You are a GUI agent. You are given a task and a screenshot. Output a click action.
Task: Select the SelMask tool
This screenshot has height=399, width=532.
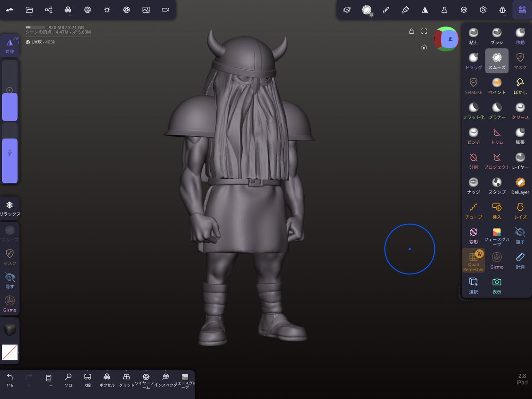[473, 86]
